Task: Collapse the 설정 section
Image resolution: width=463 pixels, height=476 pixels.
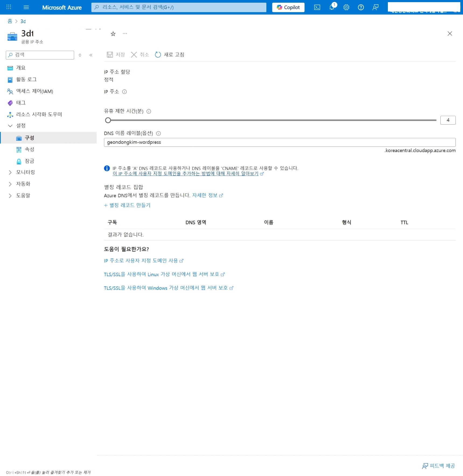Action: (x=21, y=125)
